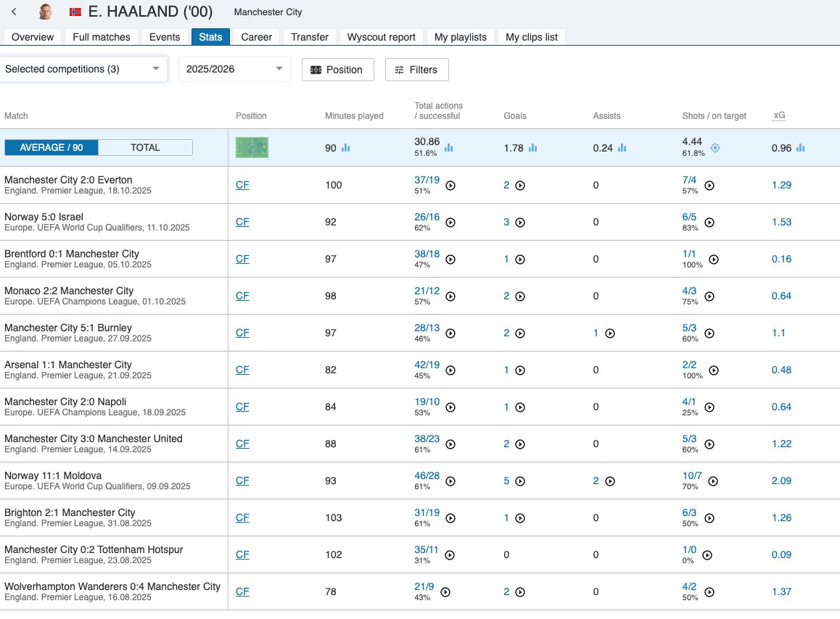Image resolution: width=840 pixels, height=619 pixels.
Task: Play goals video for Norway 5:0 Israel
Action: (x=520, y=223)
